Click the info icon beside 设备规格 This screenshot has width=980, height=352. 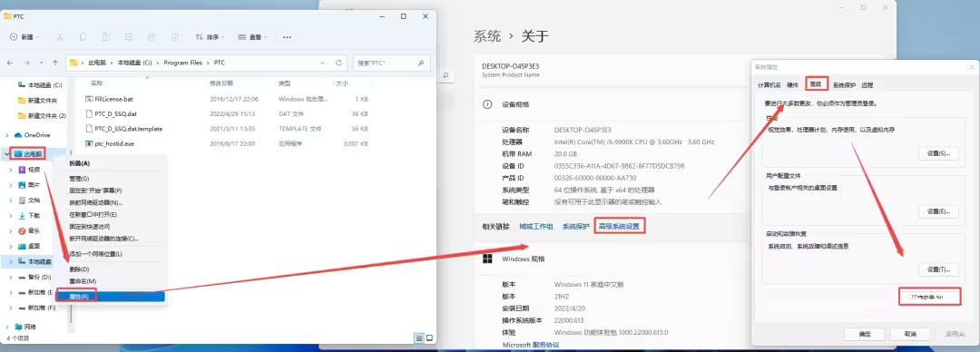[x=487, y=104]
